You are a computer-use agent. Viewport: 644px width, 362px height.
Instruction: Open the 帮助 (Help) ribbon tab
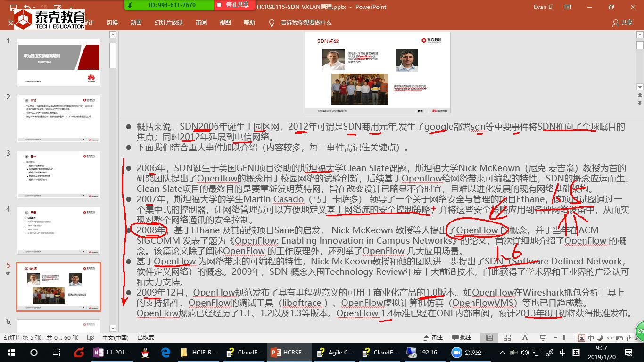point(249,22)
